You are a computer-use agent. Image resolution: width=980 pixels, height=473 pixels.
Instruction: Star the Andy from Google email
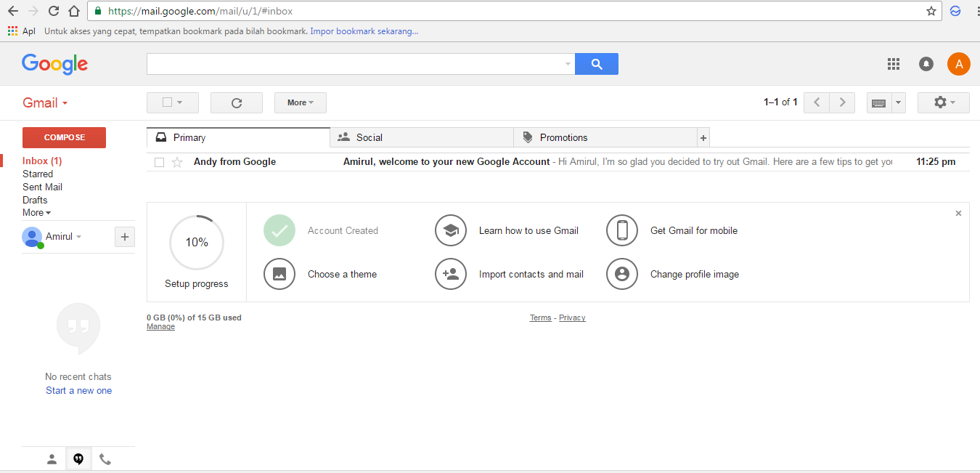(177, 162)
